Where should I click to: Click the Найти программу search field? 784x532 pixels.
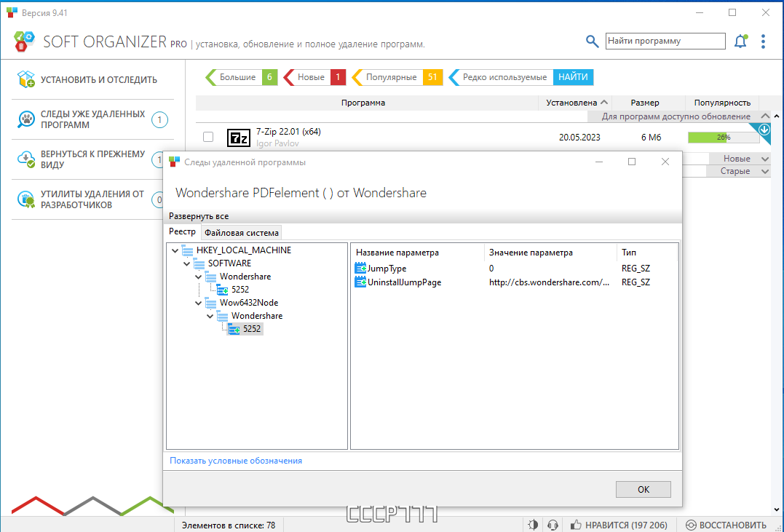click(x=665, y=41)
